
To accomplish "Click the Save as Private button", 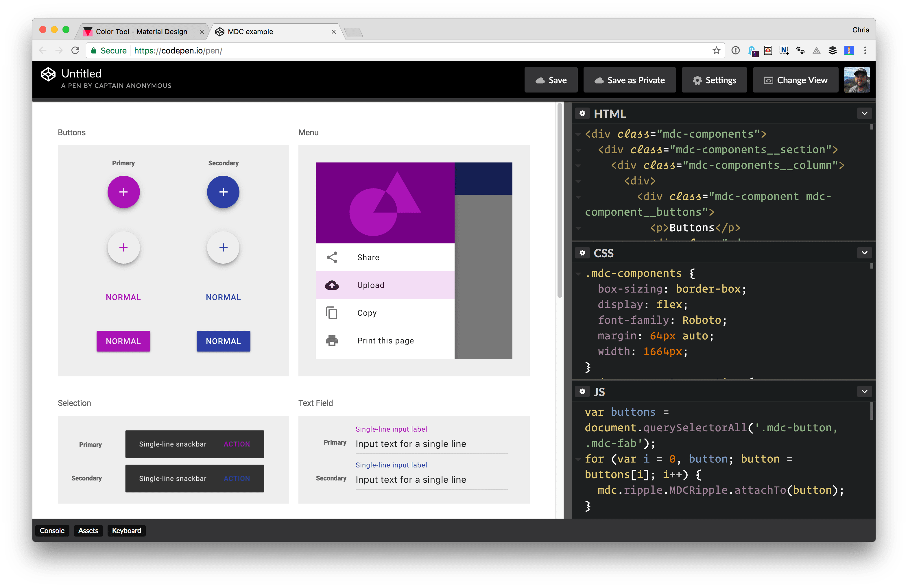I will coord(629,80).
